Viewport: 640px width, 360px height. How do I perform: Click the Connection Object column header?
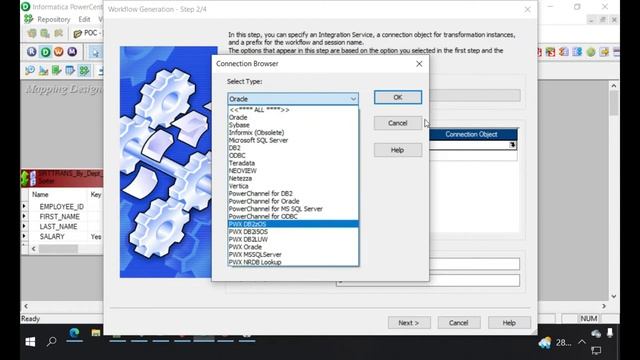pyautogui.click(x=471, y=134)
